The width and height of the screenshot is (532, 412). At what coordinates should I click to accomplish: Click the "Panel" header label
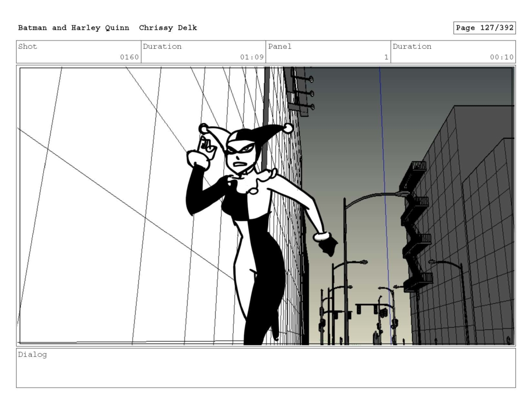point(280,46)
